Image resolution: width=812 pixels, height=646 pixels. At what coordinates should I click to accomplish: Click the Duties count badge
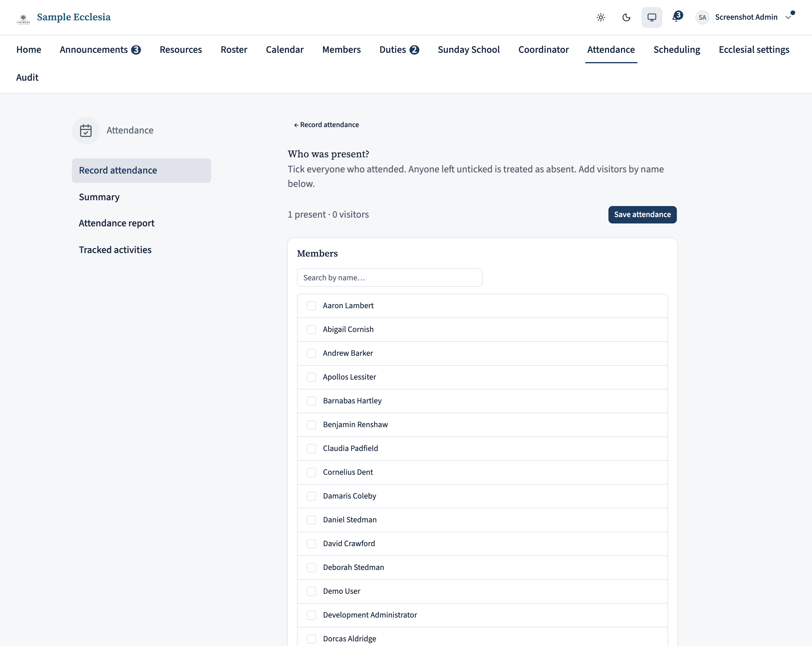tap(414, 50)
